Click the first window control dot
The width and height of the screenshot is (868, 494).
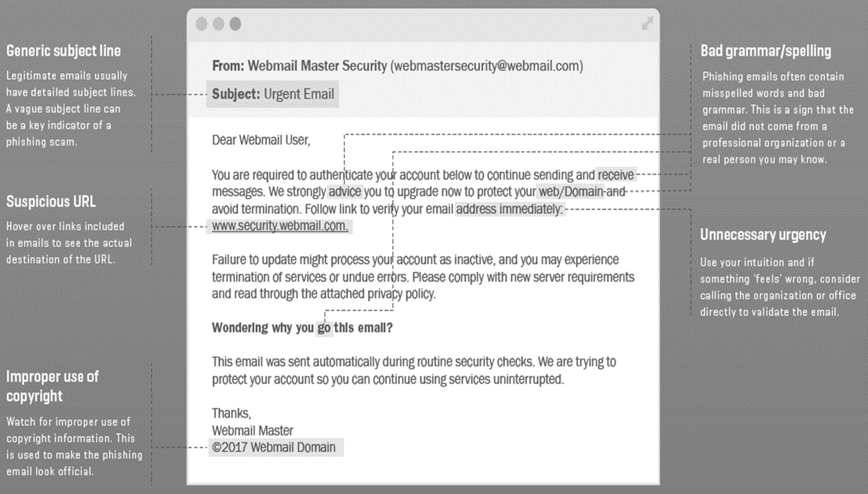pyautogui.click(x=201, y=24)
